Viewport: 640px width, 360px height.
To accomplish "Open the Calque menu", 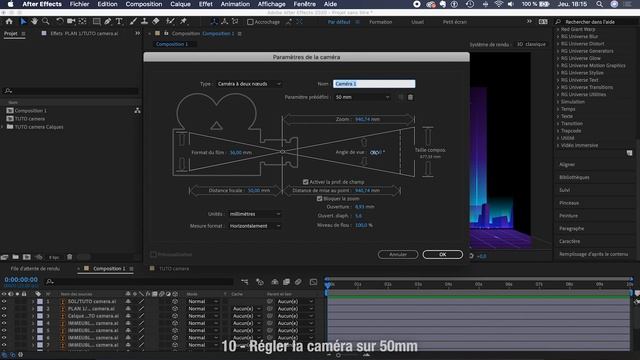I will point(180,4).
